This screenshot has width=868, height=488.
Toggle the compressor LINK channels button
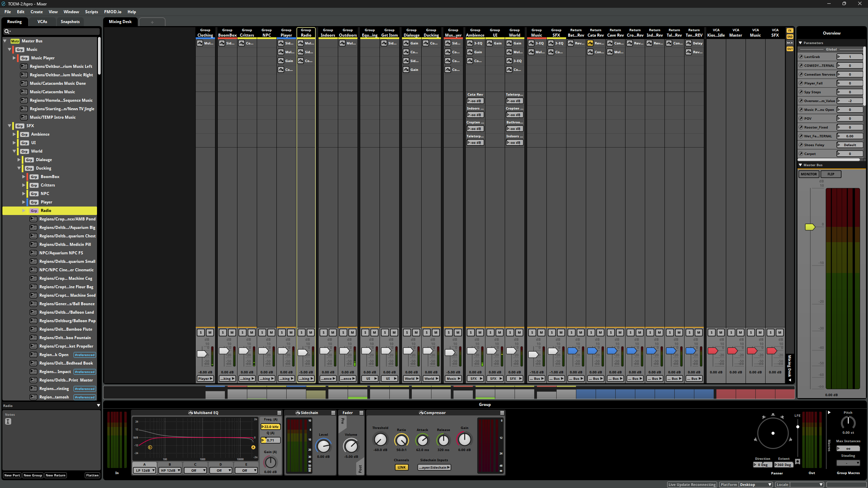point(401,467)
